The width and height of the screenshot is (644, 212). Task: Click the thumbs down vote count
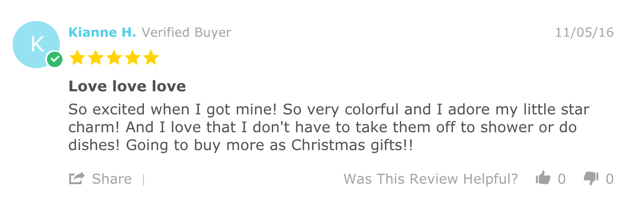pos(609,179)
